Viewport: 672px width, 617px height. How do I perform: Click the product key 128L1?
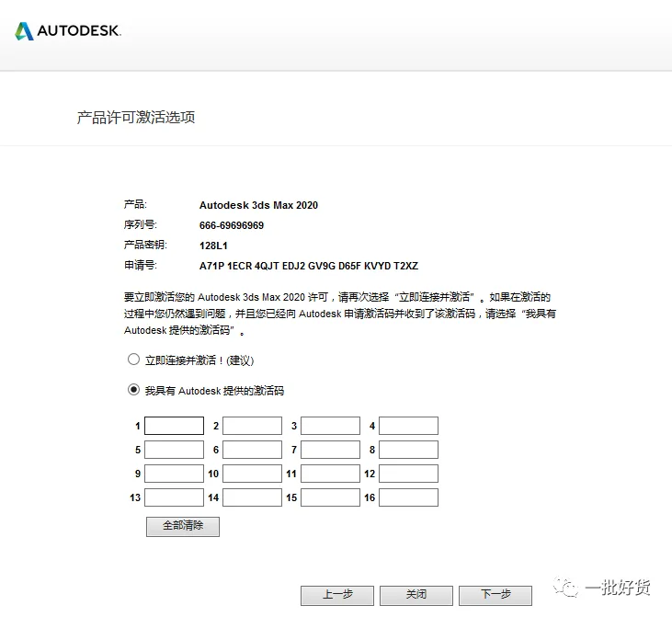213,246
